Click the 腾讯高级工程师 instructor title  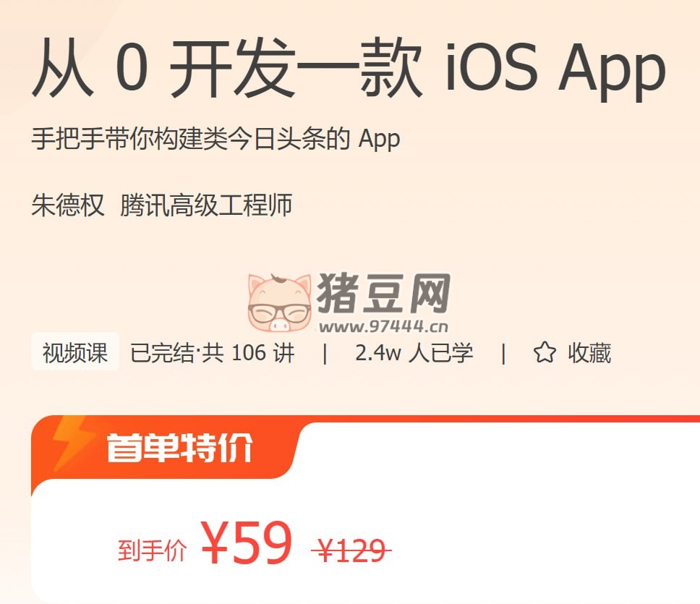point(206,206)
